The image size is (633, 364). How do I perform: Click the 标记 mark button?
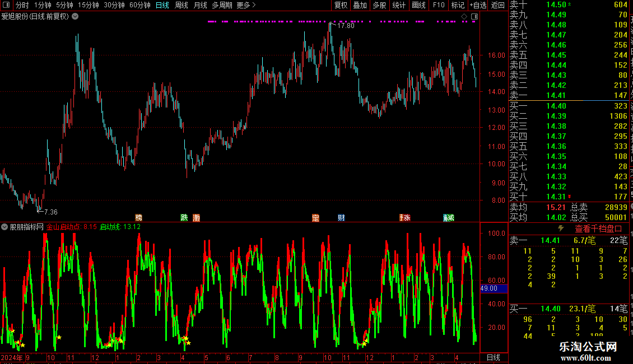tap(458, 5)
